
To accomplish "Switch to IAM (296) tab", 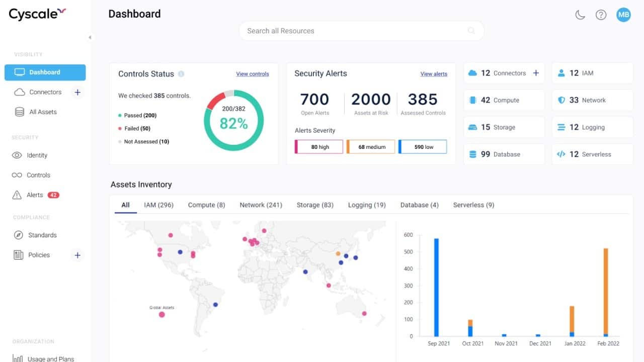I will (158, 205).
